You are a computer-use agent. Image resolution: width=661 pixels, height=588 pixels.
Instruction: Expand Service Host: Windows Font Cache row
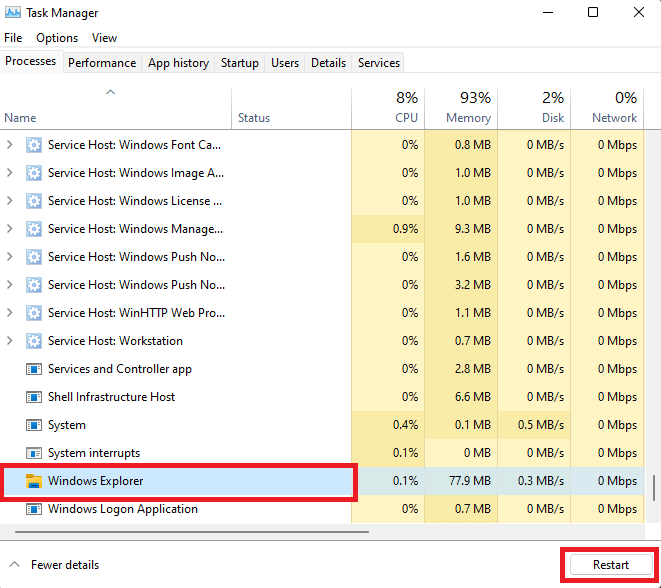tap(10, 145)
